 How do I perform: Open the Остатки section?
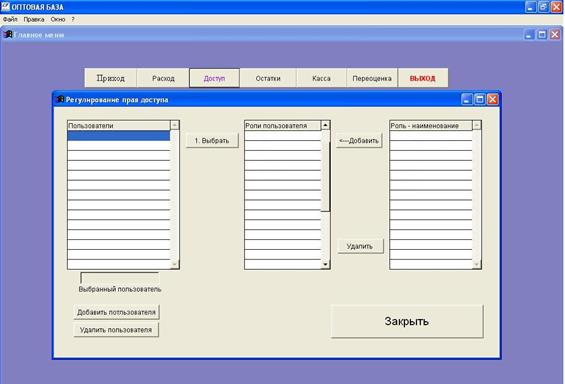coord(268,78)
